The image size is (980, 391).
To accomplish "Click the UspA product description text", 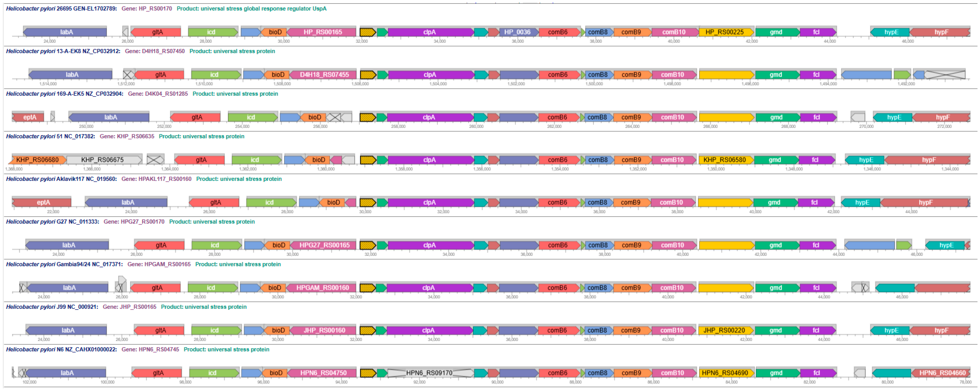I will tap(251, 9).
